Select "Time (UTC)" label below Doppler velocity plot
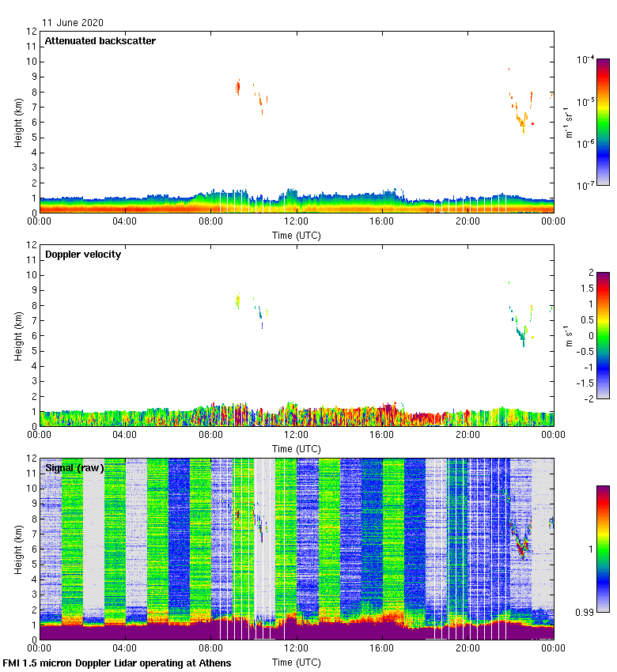Screen dimensions: 617x672 tap(297, 448)
